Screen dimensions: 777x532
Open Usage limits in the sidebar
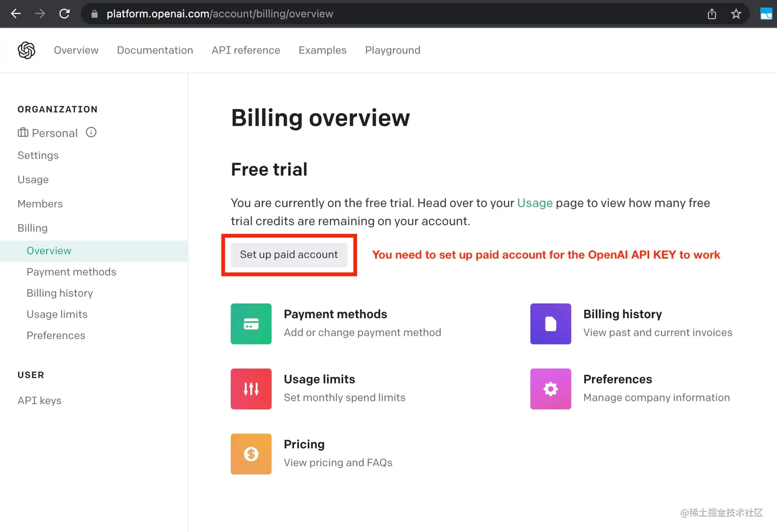(57, 314)
